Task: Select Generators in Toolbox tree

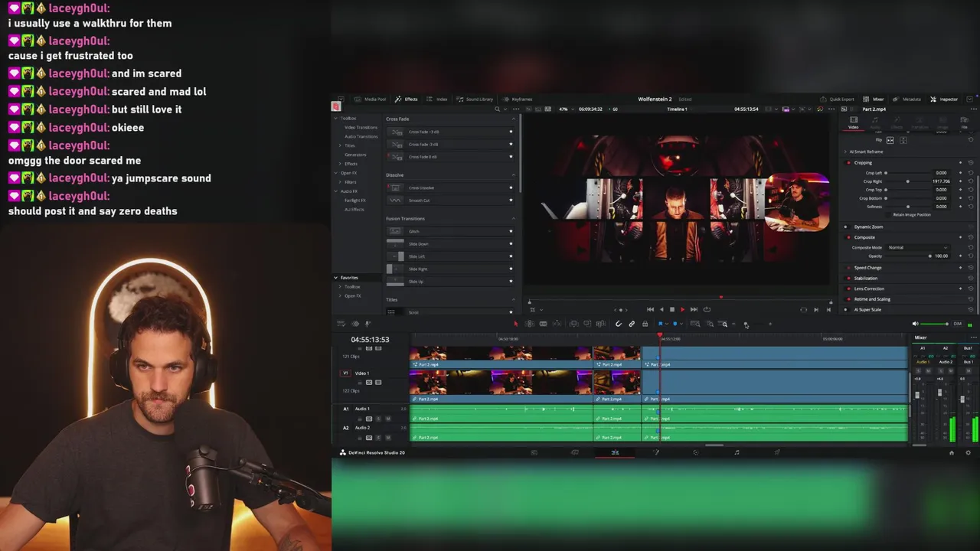Action: 355,155
